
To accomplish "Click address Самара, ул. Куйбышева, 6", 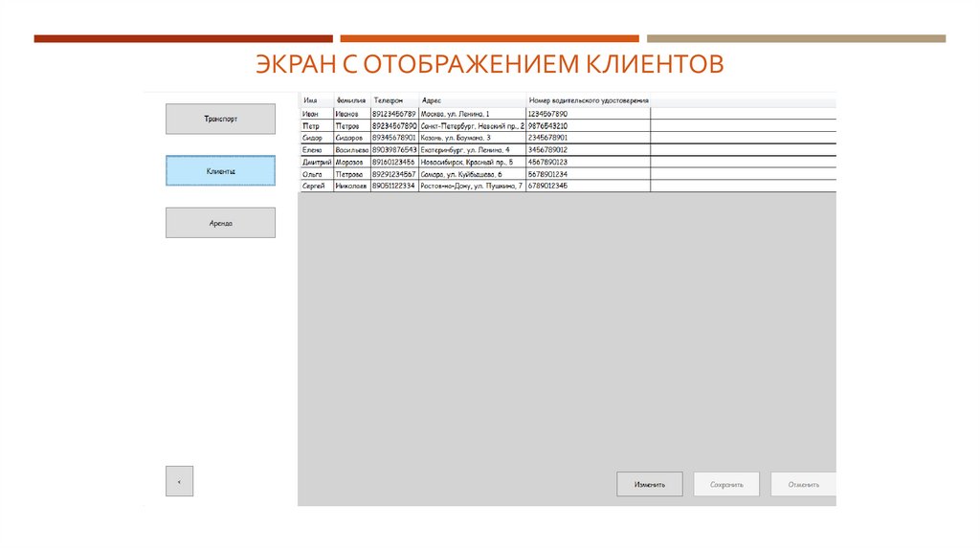I will click(x=472, y=174).
